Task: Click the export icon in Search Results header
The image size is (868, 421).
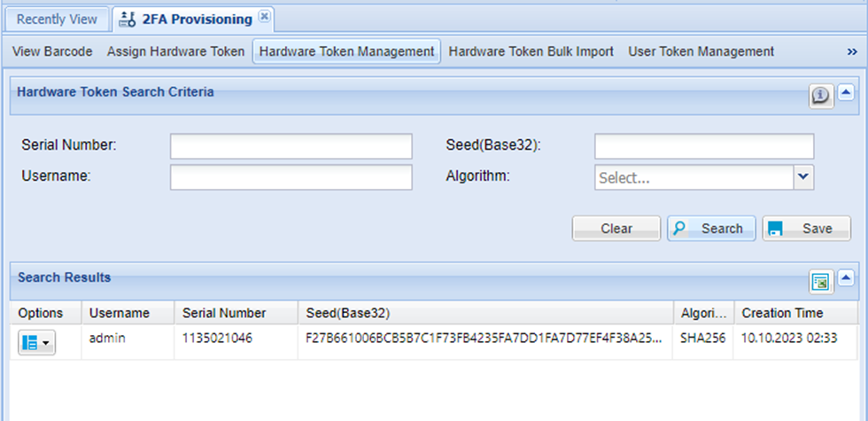Action: (x=820, y=282)
